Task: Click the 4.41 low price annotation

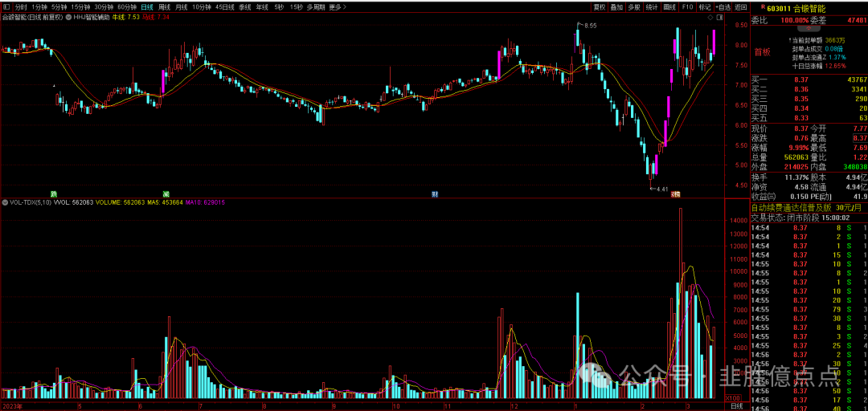Action: pyautogui.click(x=662, y=189)
